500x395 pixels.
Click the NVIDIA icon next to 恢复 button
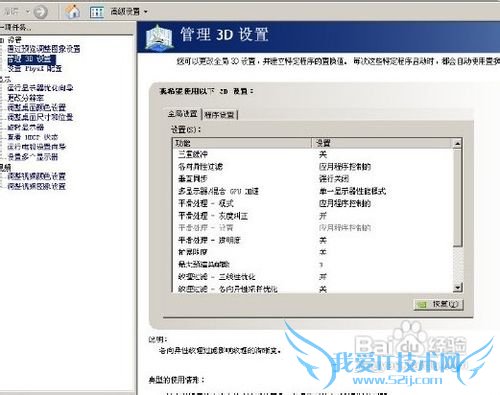[x=422, y=305]
